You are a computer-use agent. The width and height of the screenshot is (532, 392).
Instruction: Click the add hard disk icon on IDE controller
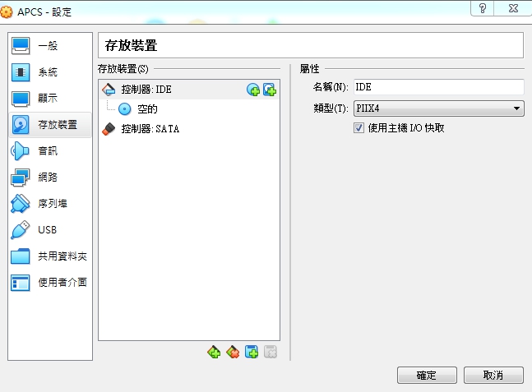pos(269,90)
